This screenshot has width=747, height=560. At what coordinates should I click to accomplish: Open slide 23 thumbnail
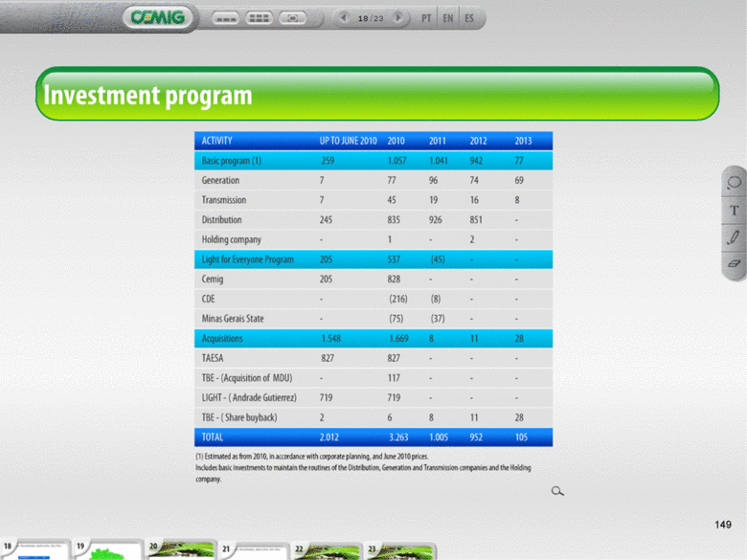399,550
